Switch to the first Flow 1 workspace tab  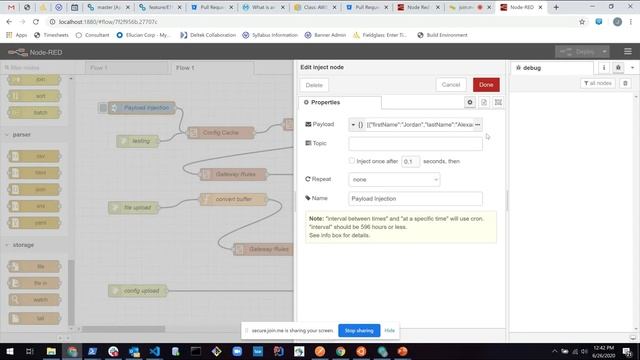127,68
